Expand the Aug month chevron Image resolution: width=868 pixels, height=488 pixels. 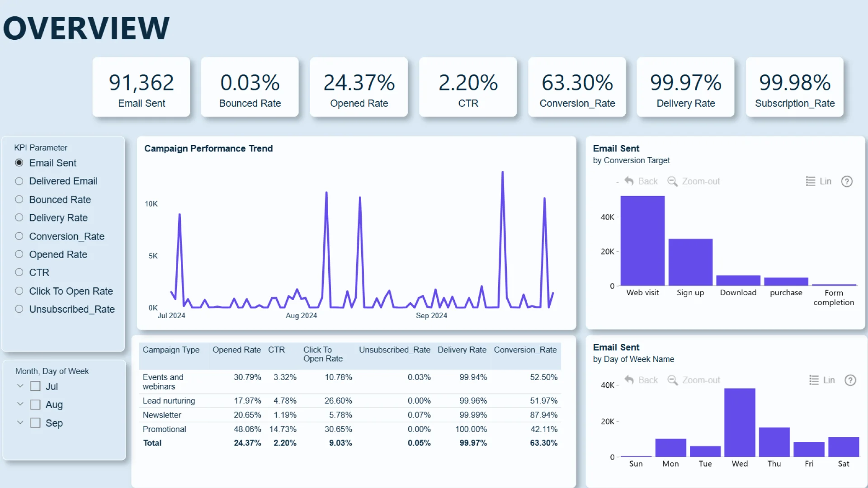(20, 404)
